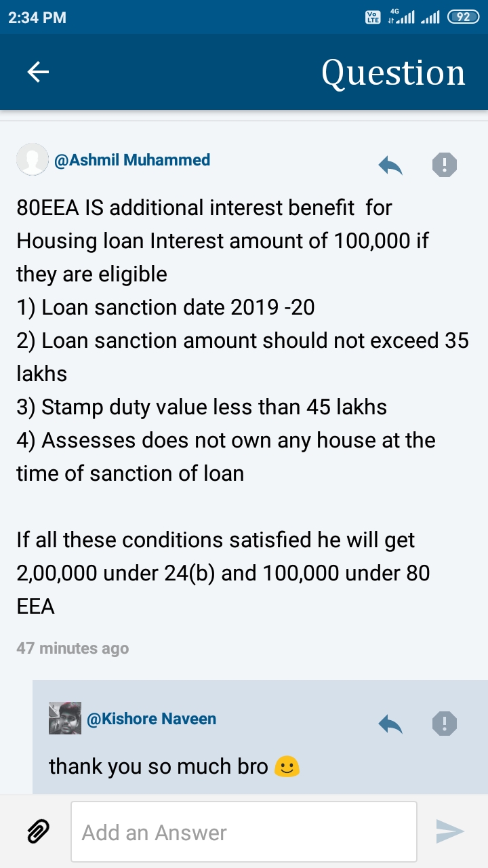
Task: Reply to Ashmil Muhammed's answer
Action: 390,164
